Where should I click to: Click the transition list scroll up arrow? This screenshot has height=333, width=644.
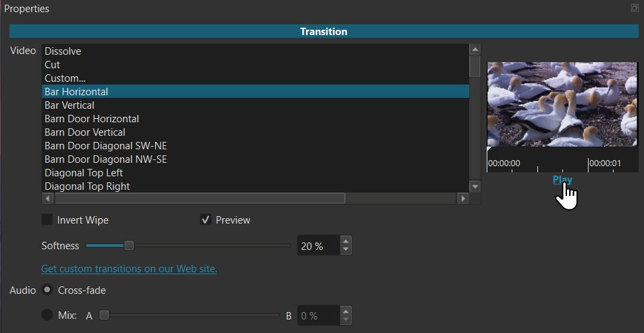pos(475,50)
